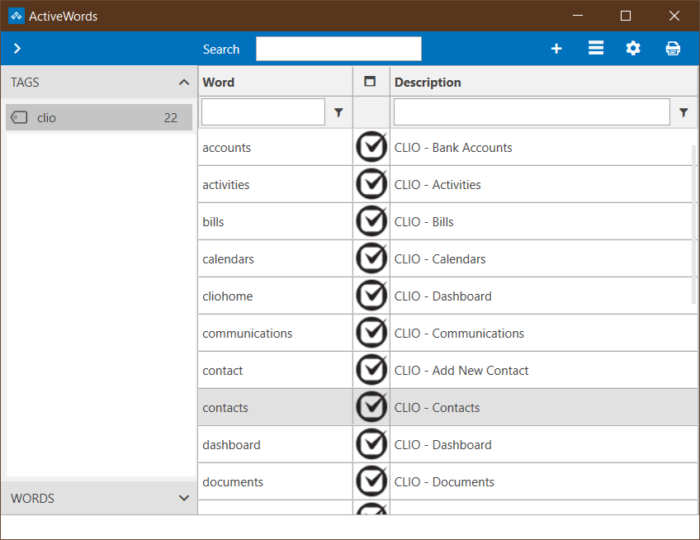Click 'CLIO - Communications' description
This screenshot has width=700, height=540.
[x=459, y=333]
